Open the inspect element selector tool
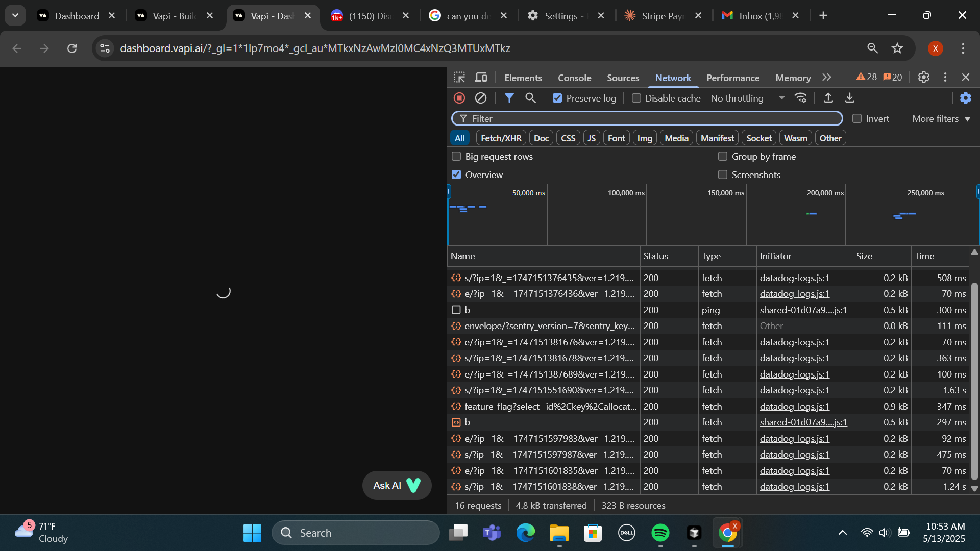Image resolution: width=980 pixels, height=551 pixels. click(x=459, y=78)
